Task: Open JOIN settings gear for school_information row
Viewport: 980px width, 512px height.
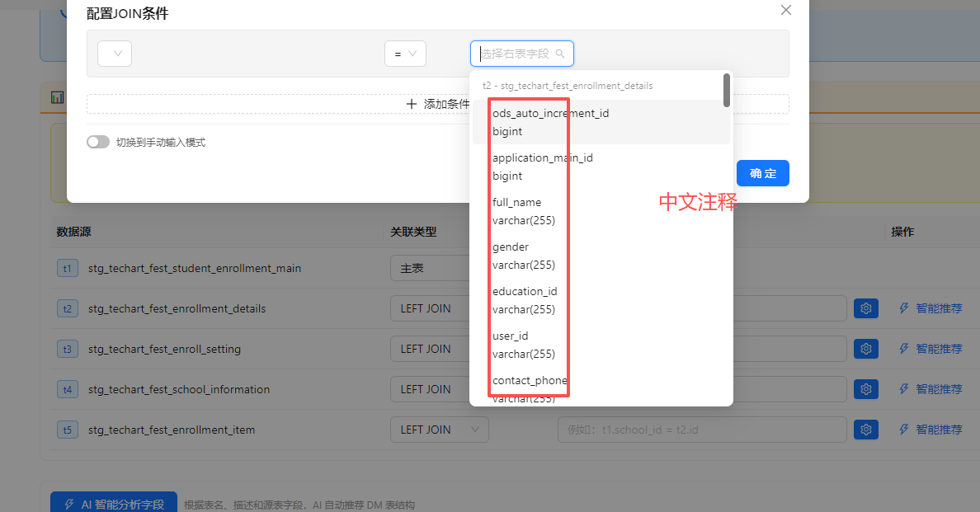Action: pos(865,389)
